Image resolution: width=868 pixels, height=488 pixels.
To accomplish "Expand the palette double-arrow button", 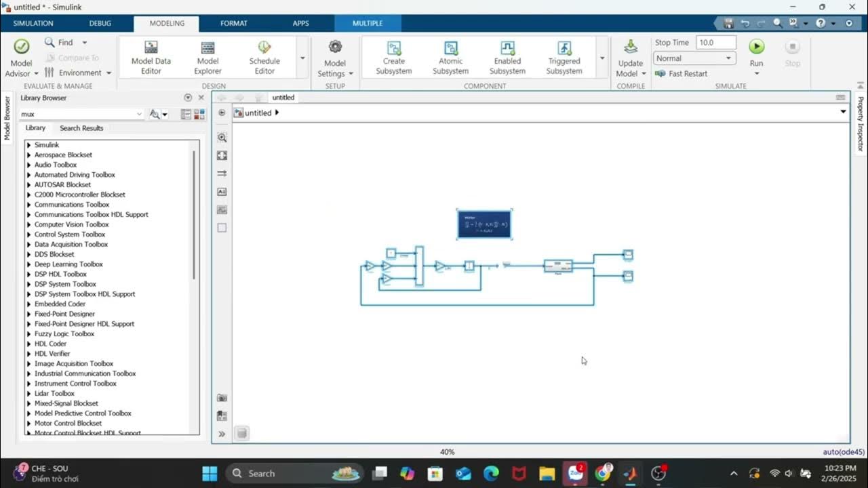I will 222,434.
